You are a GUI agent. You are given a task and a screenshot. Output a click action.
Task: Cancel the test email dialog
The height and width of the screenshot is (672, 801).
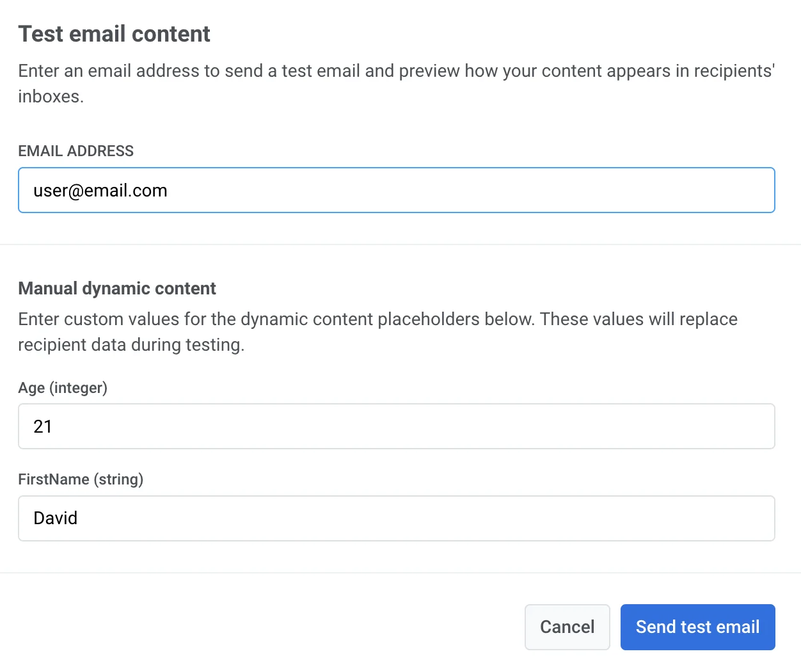[x=567, y=627]
